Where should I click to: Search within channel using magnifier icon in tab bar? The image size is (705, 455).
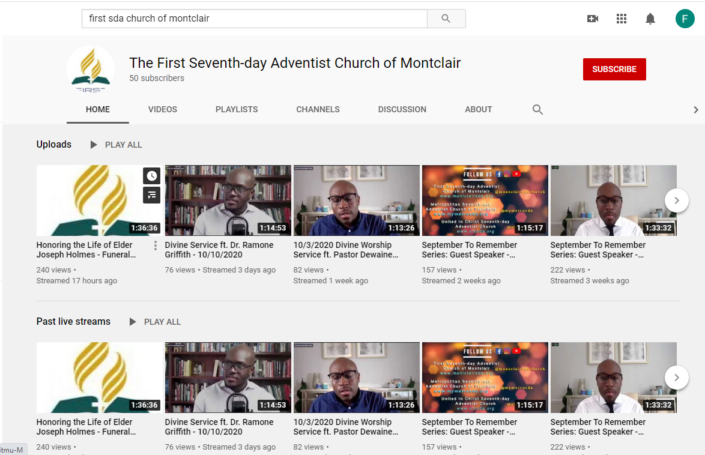pyautogui.click(x=537, y=109)
